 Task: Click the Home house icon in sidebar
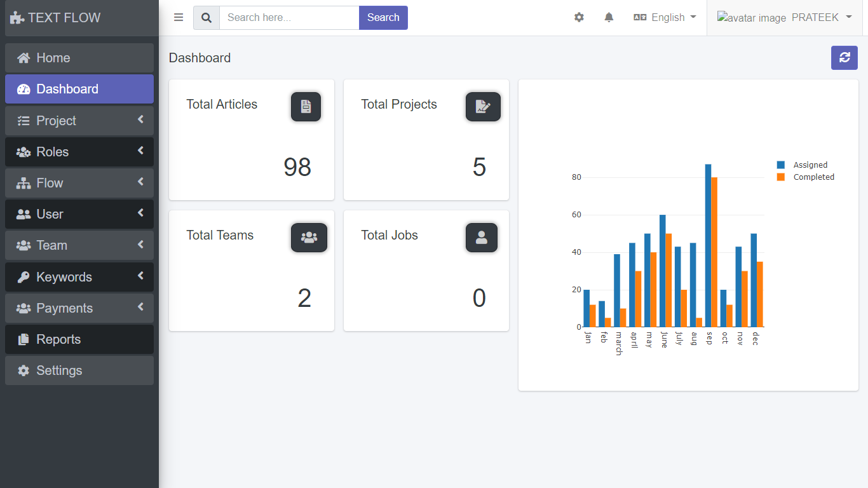pyautogui.click(x=24, y=58)
